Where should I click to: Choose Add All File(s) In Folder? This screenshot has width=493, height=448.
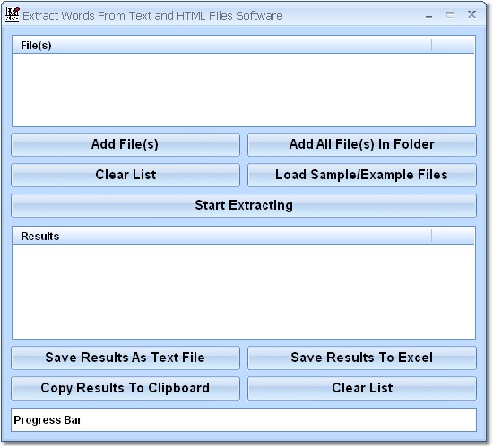362,144
